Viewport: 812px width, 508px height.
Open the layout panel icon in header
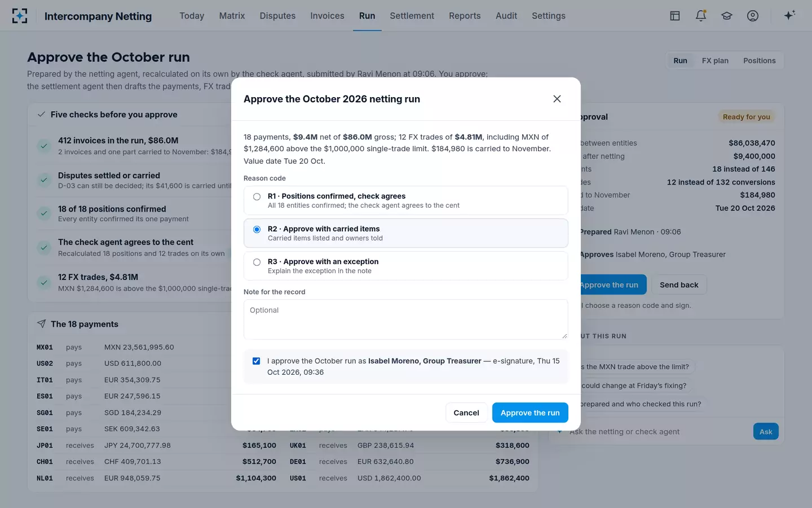point(675,16)
